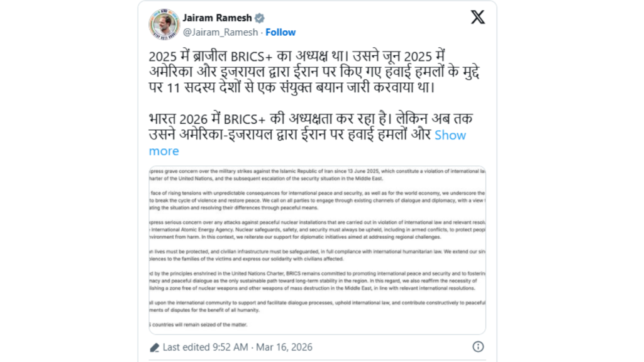This screenshot has width=644, height=362.
Task: Open the attached BRICS statement image
Action: tap(317, 250)
